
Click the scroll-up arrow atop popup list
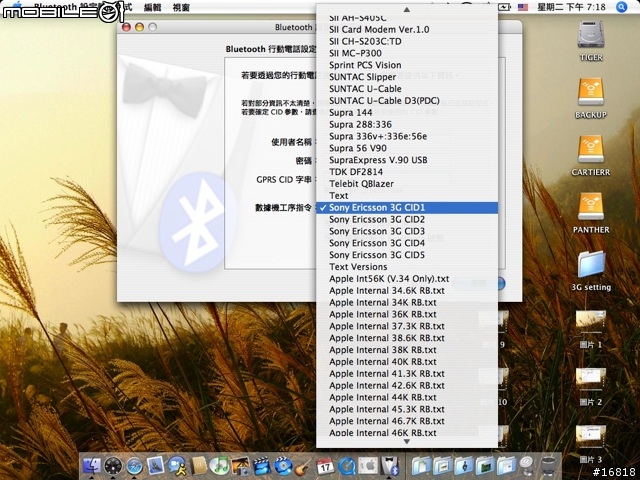(407, 9)
